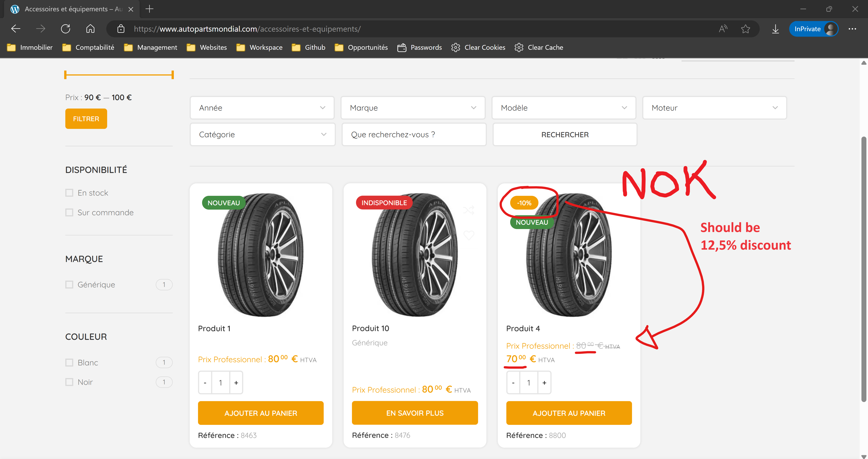Screen dimensions: 868x459
Task: Check the Générique brand filter
Action: [x=69, y=285]
